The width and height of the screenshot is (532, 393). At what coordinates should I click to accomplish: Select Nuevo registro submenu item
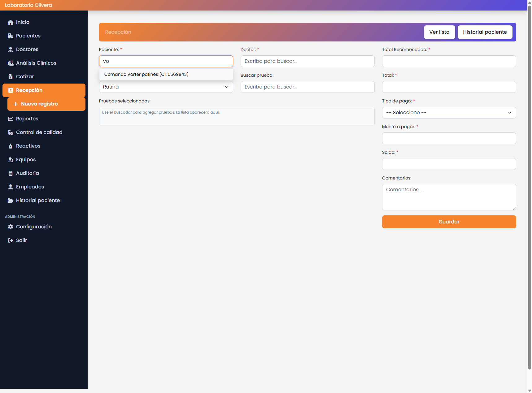point(39,104)
